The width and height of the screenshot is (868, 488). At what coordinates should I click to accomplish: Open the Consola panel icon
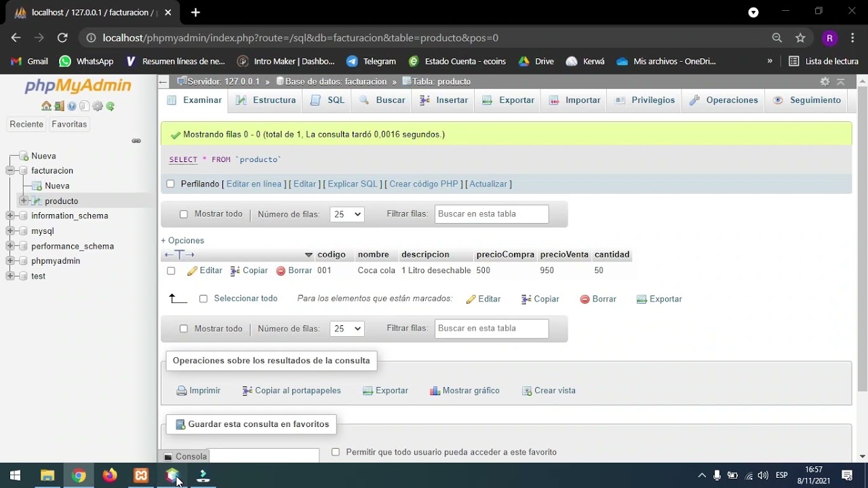tap(168, 457)
